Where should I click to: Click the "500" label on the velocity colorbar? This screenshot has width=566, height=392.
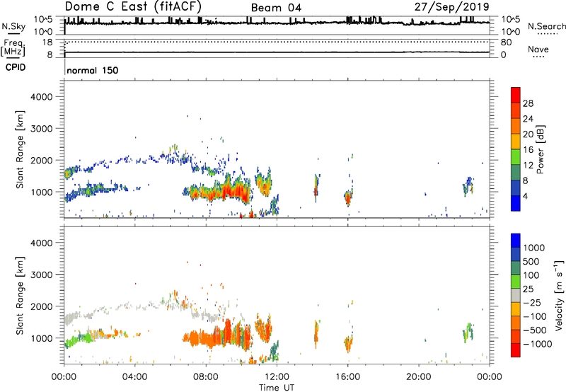click(531, 261)
